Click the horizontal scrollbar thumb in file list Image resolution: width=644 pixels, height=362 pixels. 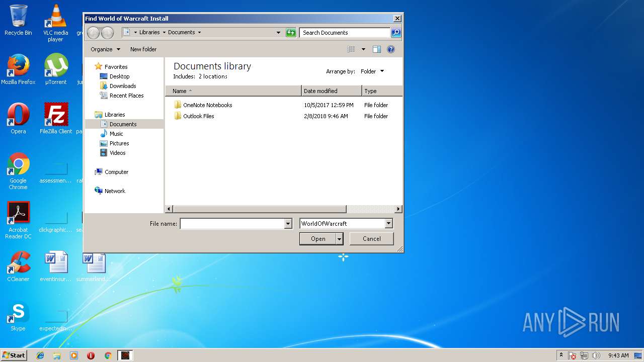coord(260,209)
